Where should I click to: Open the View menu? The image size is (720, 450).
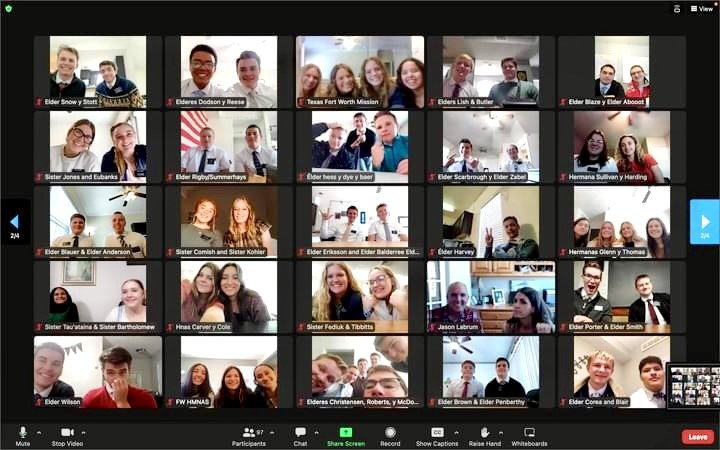(x=702, y=8)
